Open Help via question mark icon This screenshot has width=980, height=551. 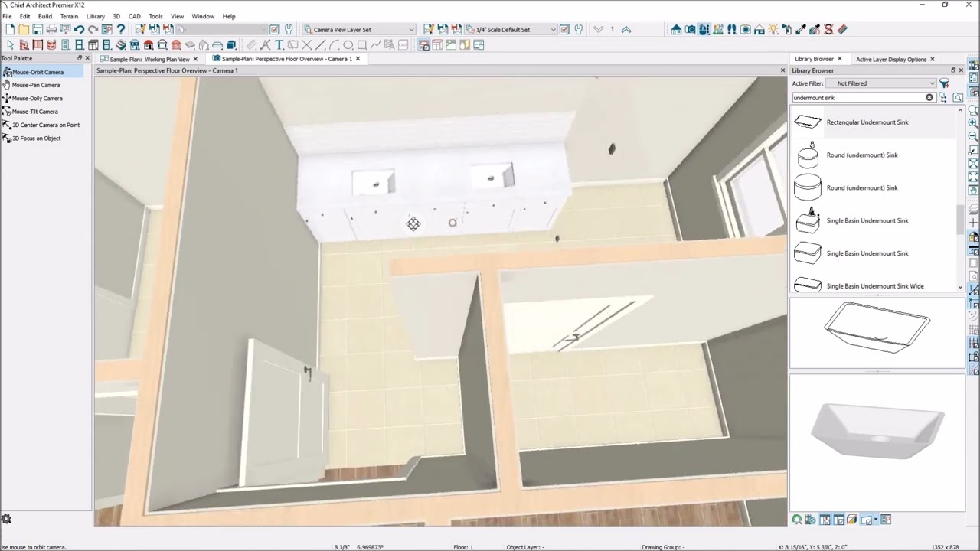[x=120, y=30]
